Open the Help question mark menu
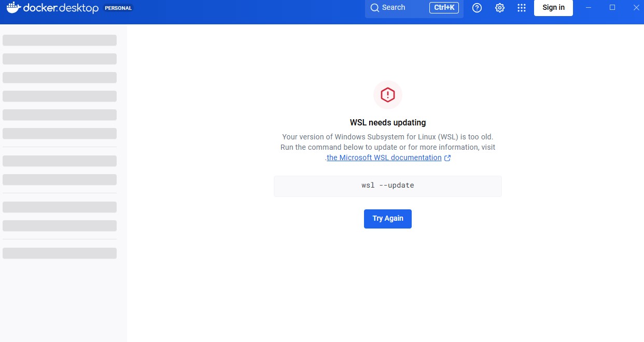Viewport: 644px width, 342px height. (477, 8)
